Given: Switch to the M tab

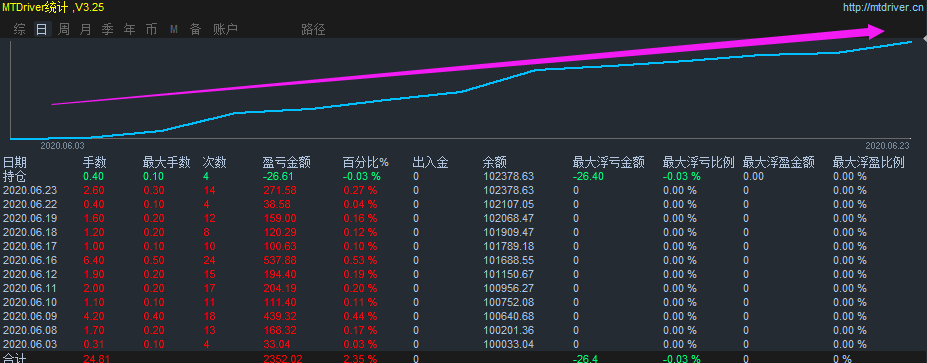Looking at the screenshot, I should pyautogui.click(x=174, y=30).
